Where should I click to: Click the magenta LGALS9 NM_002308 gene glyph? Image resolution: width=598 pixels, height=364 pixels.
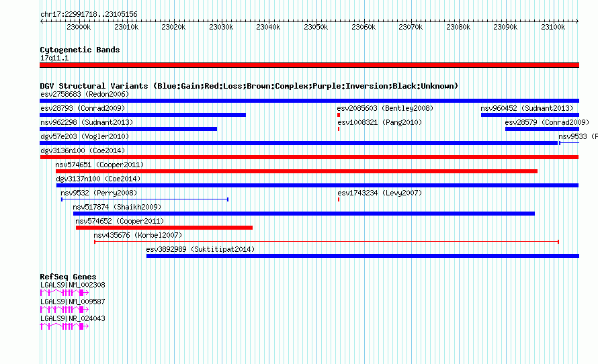(65, 293)
